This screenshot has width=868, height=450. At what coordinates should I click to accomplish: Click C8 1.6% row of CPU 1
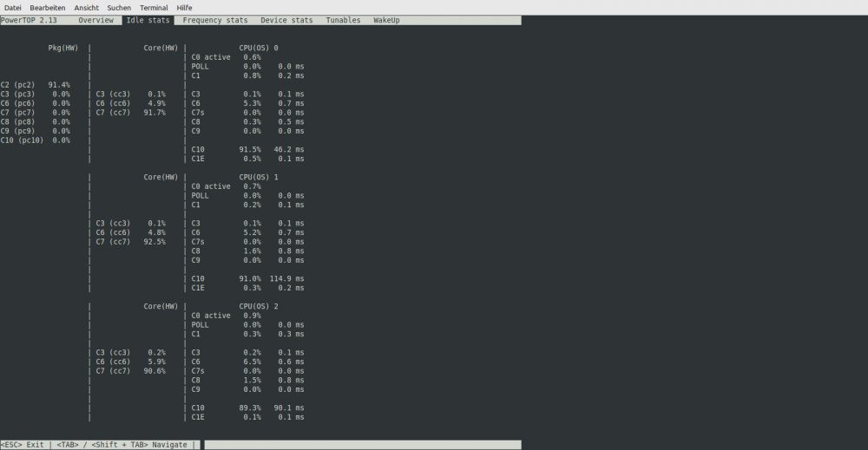tap(247, 251)
